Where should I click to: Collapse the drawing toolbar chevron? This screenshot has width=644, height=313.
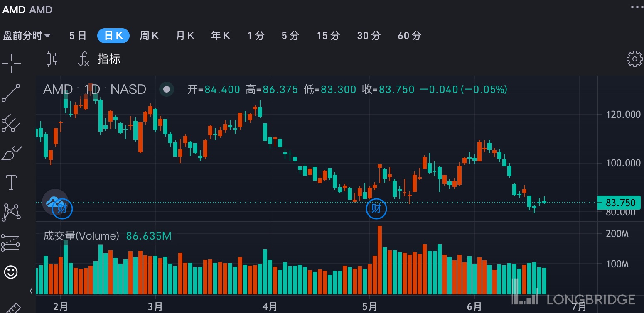[32, 291]
